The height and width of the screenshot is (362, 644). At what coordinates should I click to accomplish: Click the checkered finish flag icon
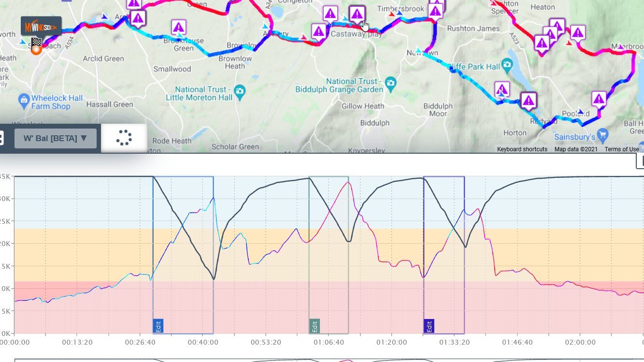coord(36,42)
